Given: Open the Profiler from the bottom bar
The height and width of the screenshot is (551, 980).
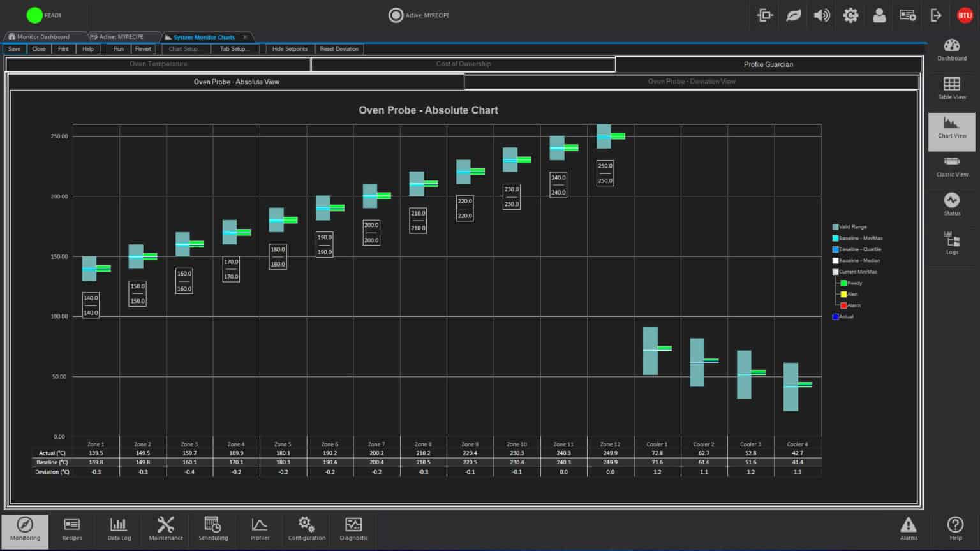Looking at the screenshot, I should [260, 529].
